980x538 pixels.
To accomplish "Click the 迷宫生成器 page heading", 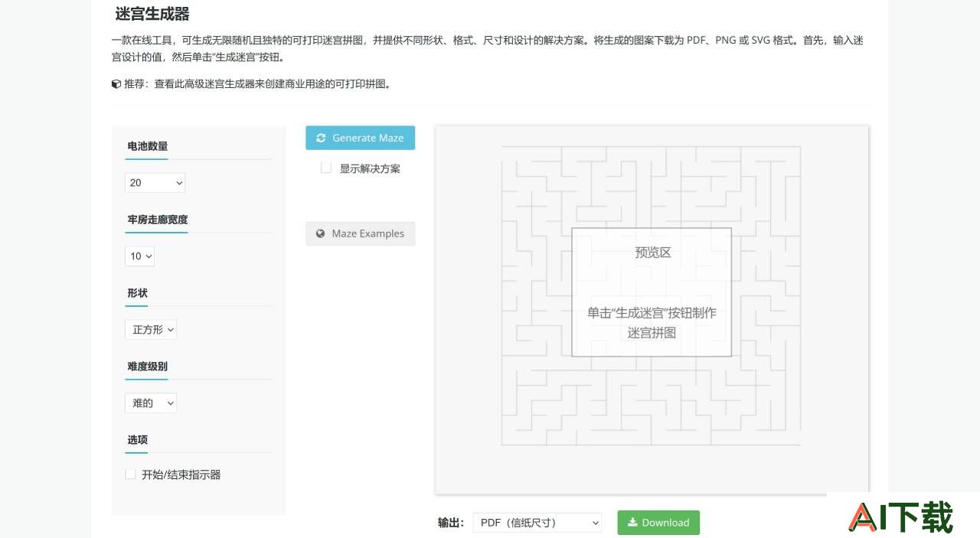I will click(x=152, y=14).
